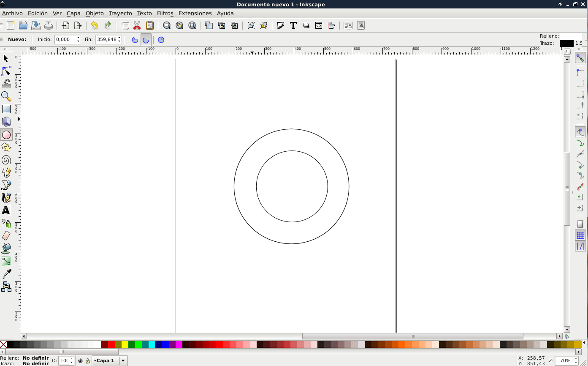Create a new document from the toolbar

click(x=11, y=25)
